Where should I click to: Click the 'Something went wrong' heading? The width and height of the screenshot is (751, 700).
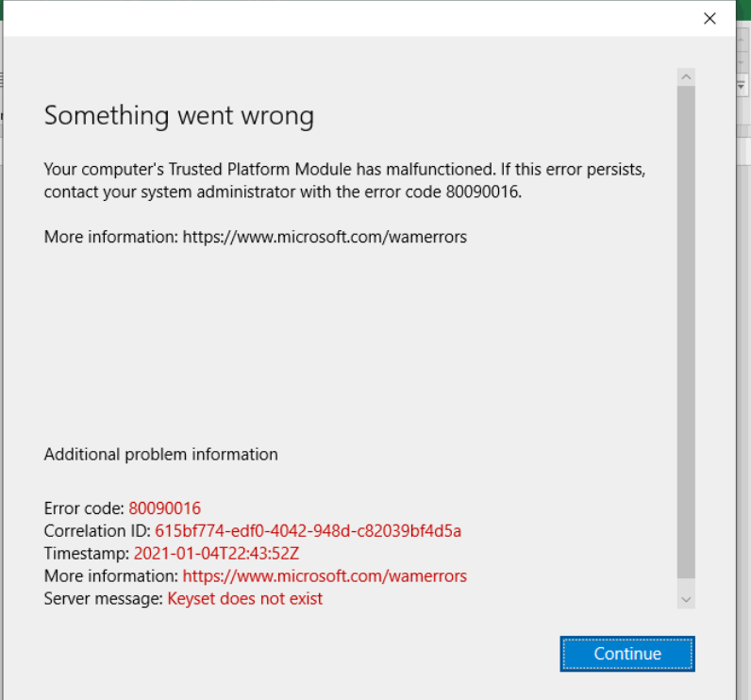[x=178, y=116]
